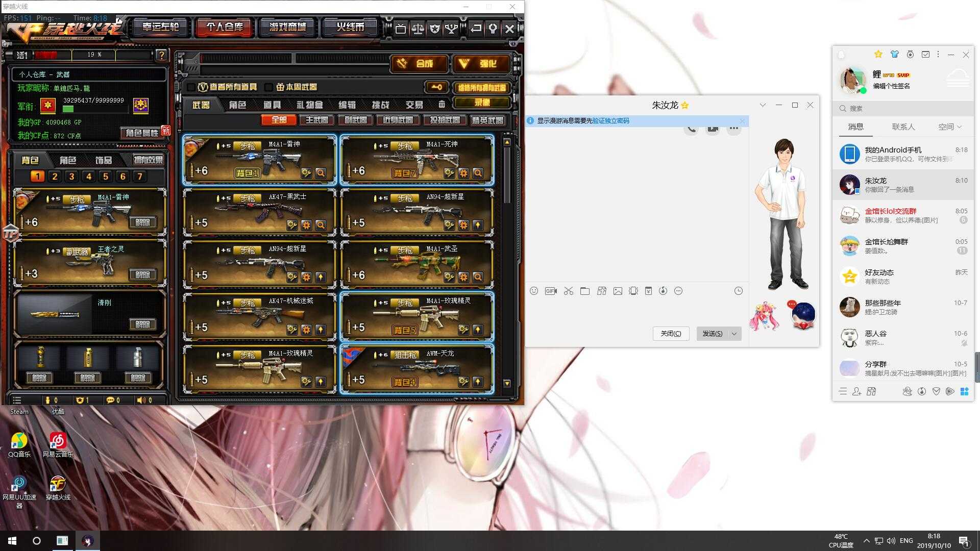
Task: Toggle the 查看所有道具 checkbox
Action: [x=191, y=87]
